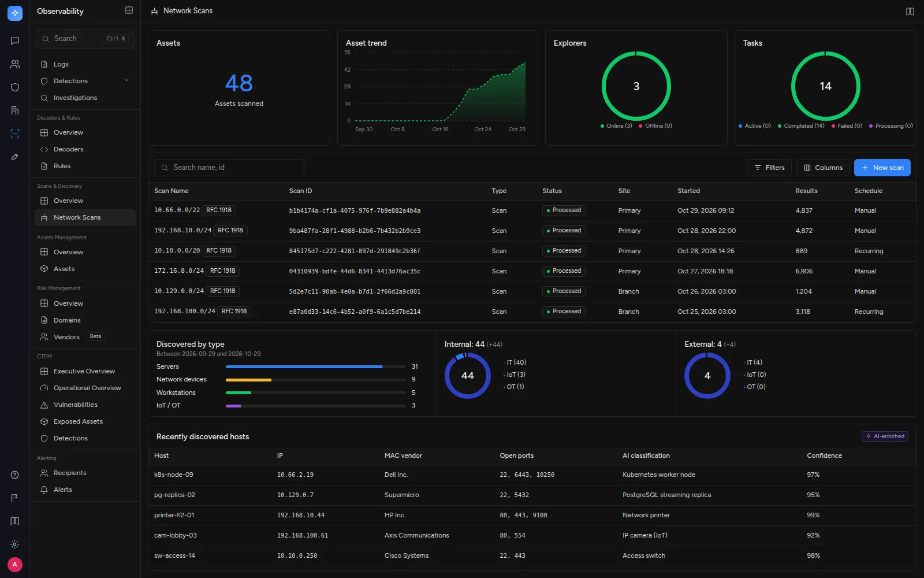Open help question mark icon

[15, 475]
